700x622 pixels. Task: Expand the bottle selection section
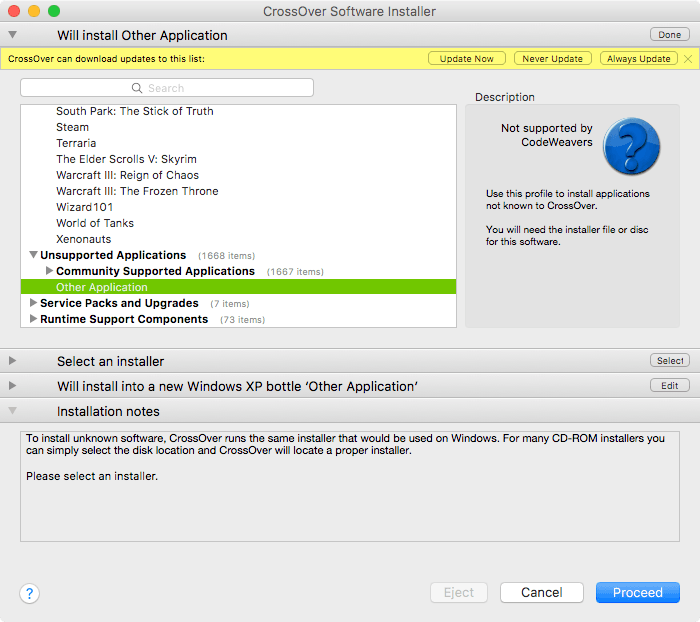click(x=12, y=386)
